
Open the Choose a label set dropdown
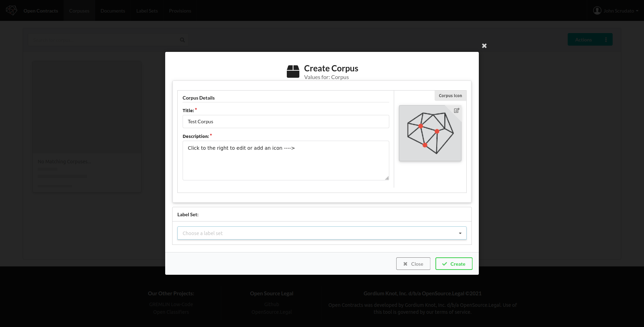[x=322, y=233]
